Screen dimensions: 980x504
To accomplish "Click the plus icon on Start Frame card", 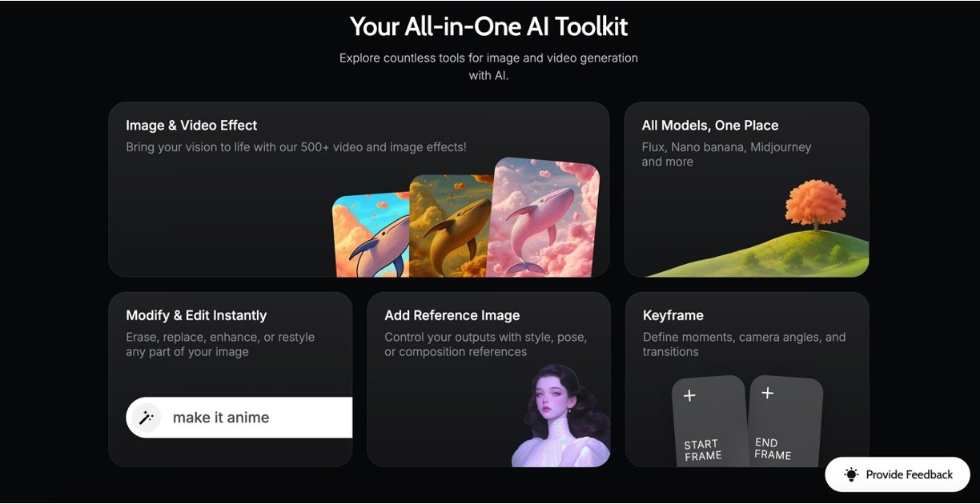I will point(689,396).
